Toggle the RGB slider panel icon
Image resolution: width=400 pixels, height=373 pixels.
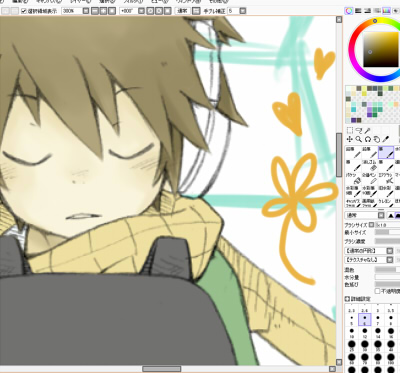pos(358,11)
